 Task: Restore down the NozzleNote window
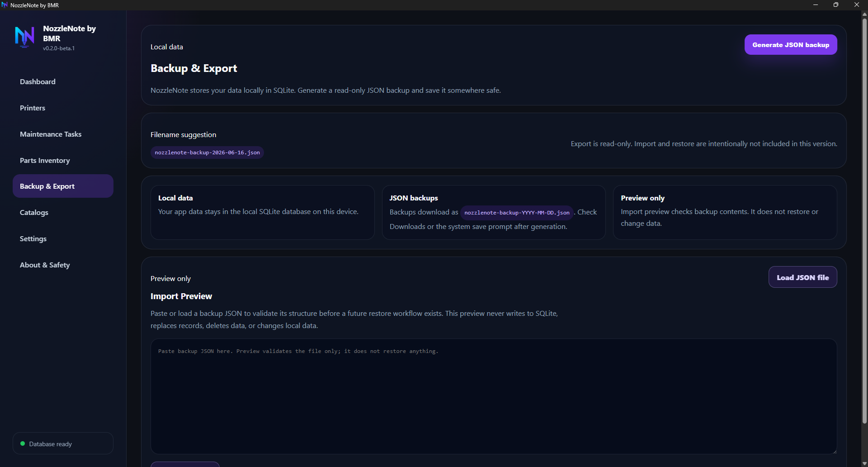pyautogui.click(x=836, y=5)
